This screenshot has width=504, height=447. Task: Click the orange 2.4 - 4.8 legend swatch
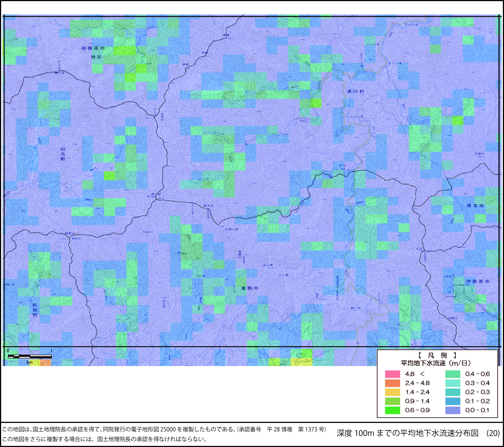[x=393, y=383]
